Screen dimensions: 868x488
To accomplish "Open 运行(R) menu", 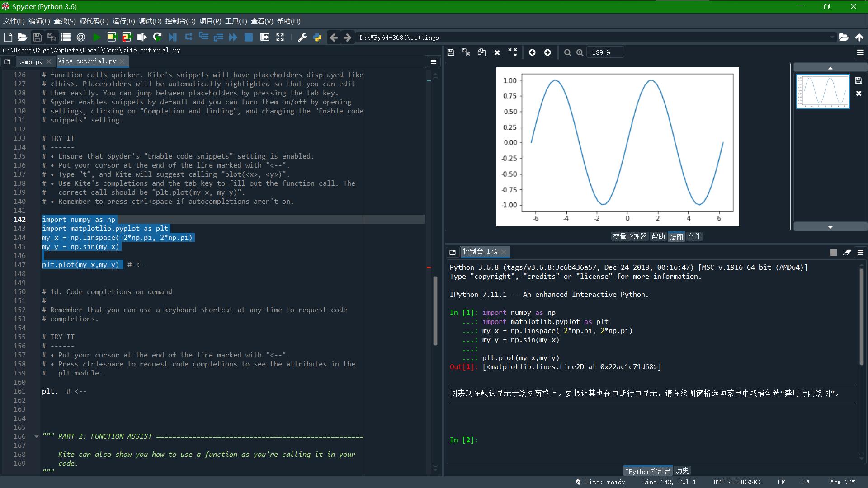I will coord(123,21).
